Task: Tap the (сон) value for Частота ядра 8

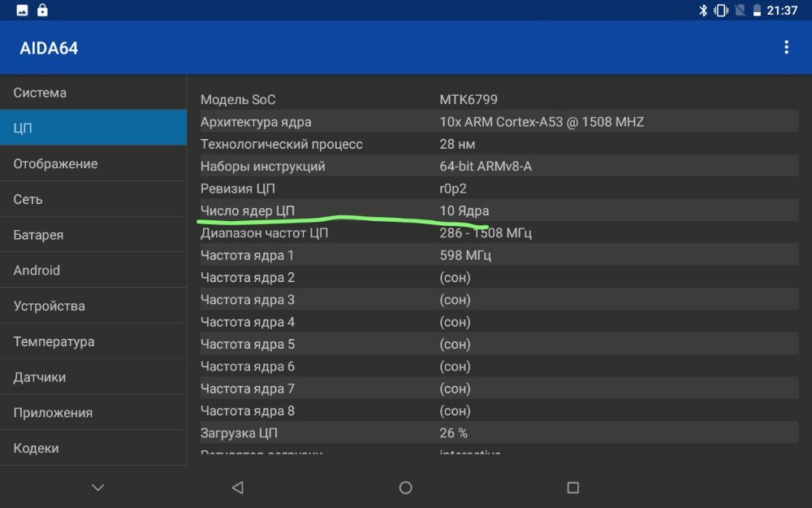Action: pyautogui.click(x=456, y=411)
